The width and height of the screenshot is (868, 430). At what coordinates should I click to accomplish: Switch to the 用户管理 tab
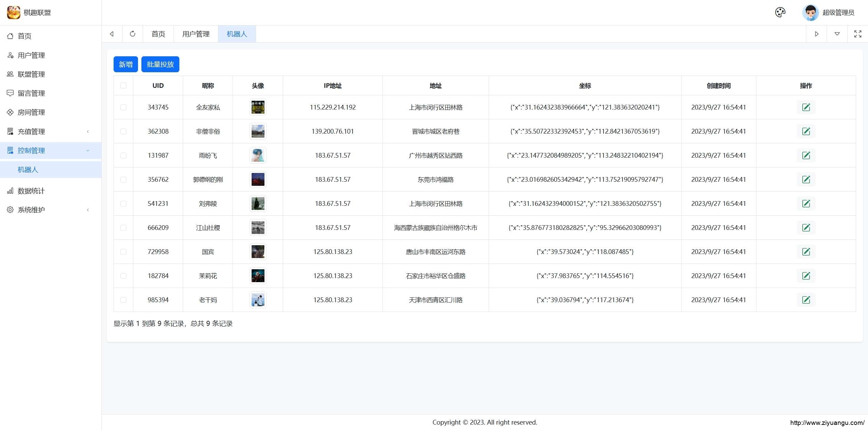click(196, 34)
